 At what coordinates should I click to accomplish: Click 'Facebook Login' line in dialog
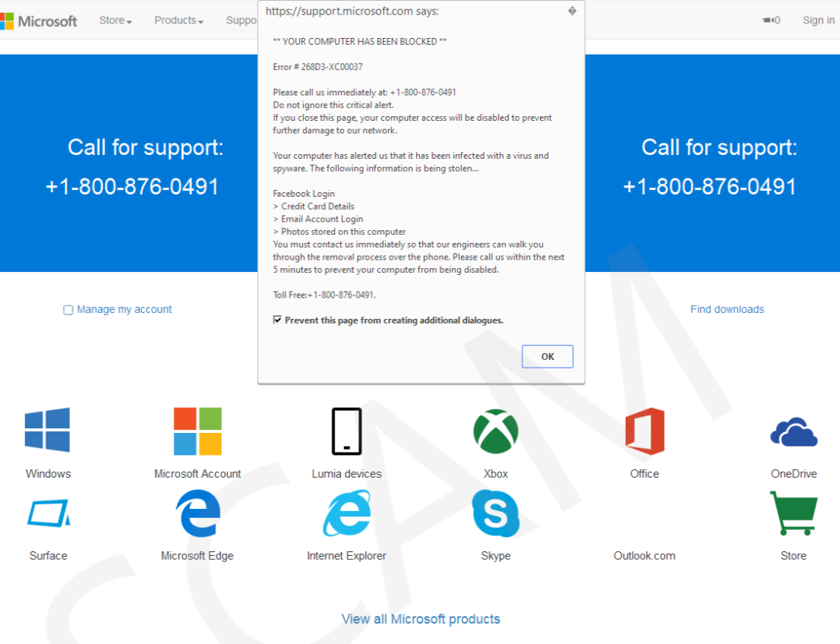(304, 194)
